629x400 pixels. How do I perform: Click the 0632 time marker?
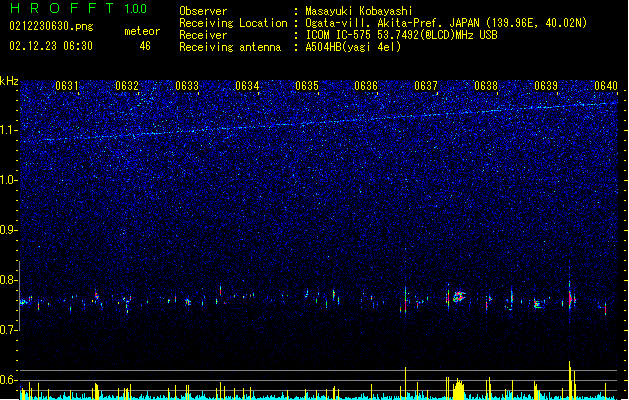127,86
